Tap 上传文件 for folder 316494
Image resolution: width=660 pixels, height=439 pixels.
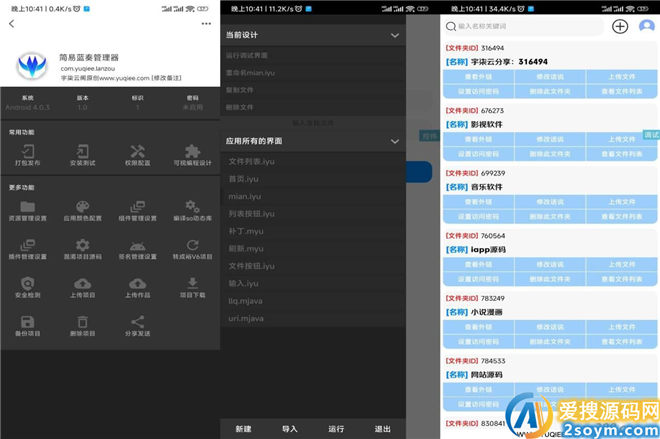622,77
